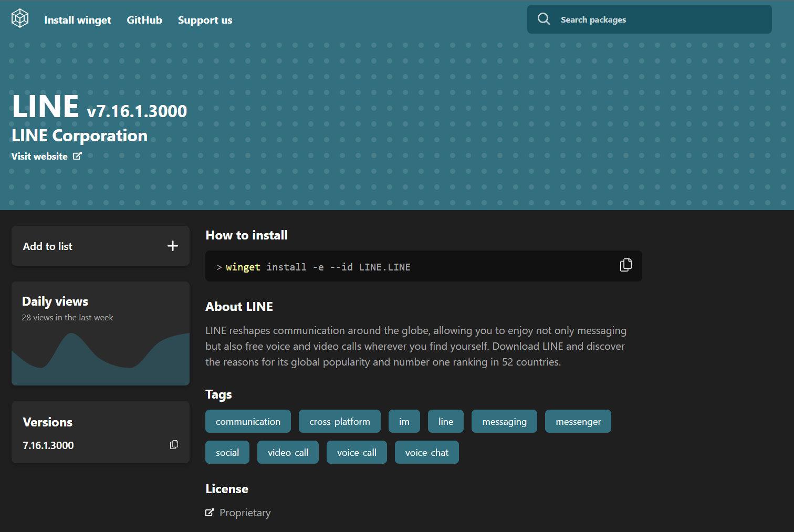Click the winget.run logo icon

[20, 18]
